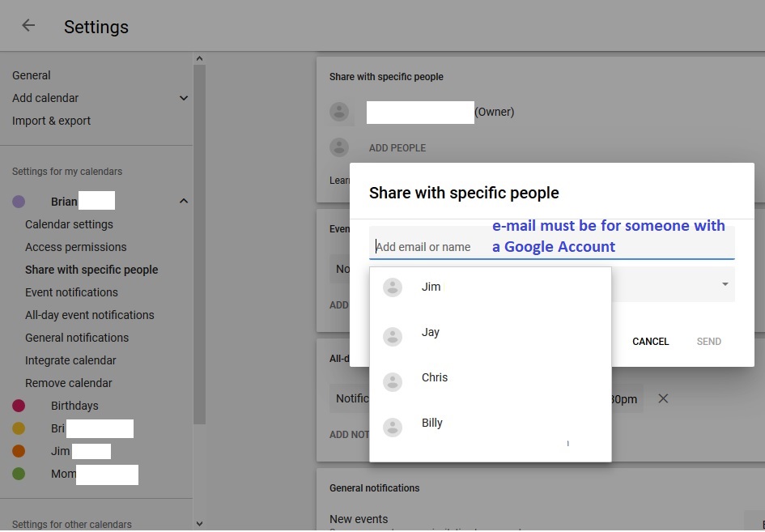Open Event notifications settings

[71, 292]
